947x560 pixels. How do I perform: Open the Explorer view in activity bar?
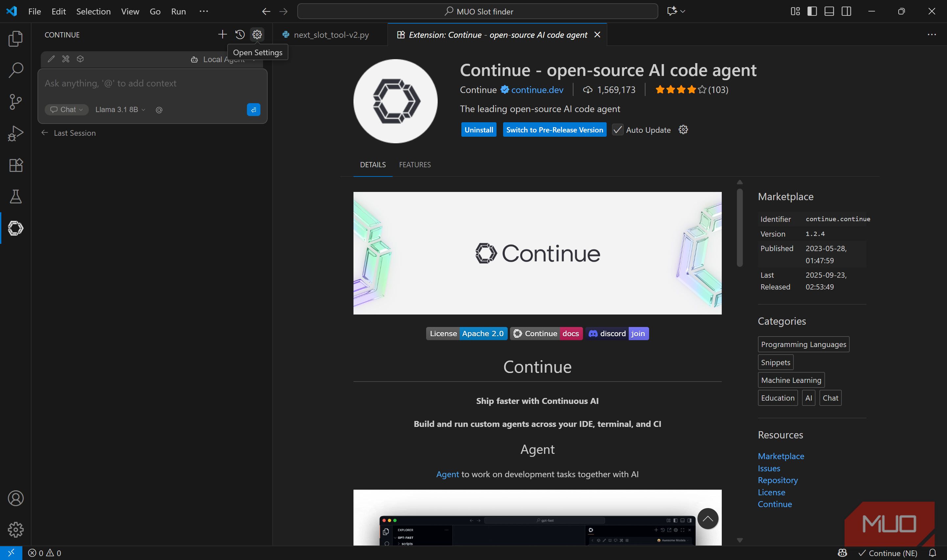[15, 38]
